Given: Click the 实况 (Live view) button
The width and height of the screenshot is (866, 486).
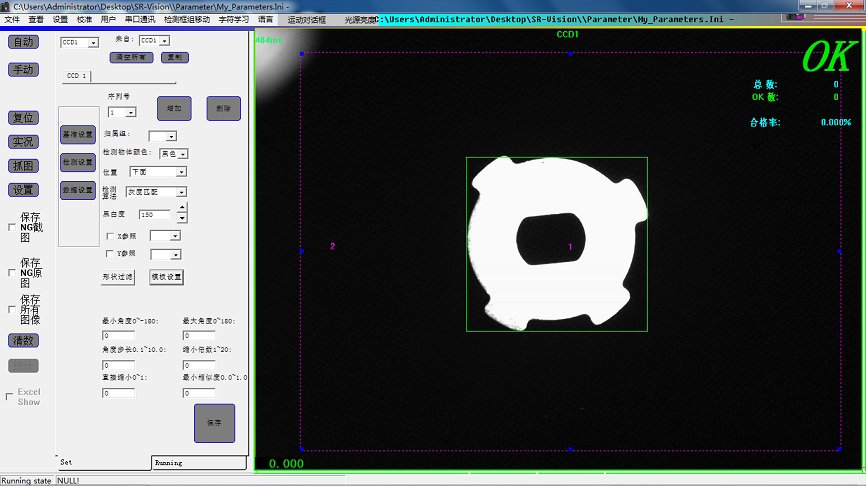Looking at the screenshot, I should 23,142.
